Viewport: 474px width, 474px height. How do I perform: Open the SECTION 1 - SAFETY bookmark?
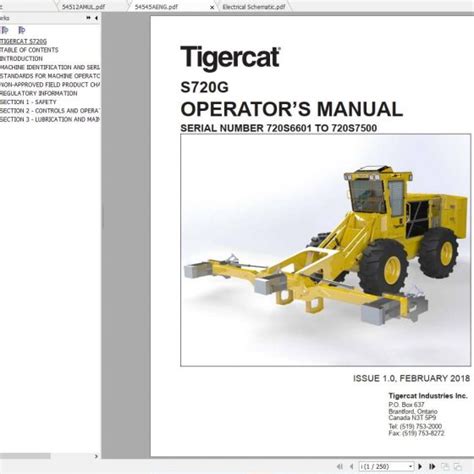(x=28, y=102)
